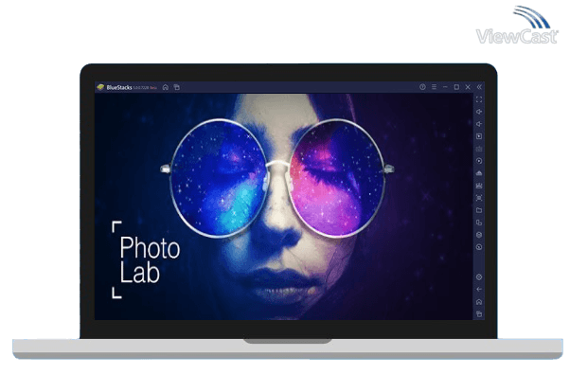Click the rotate screen icon in the sidebar
This screenshot has width=570, height=392.
point(479,223)
